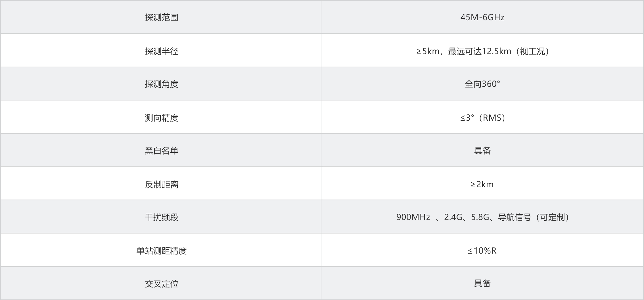Select the ≥2km value cell

482,184
